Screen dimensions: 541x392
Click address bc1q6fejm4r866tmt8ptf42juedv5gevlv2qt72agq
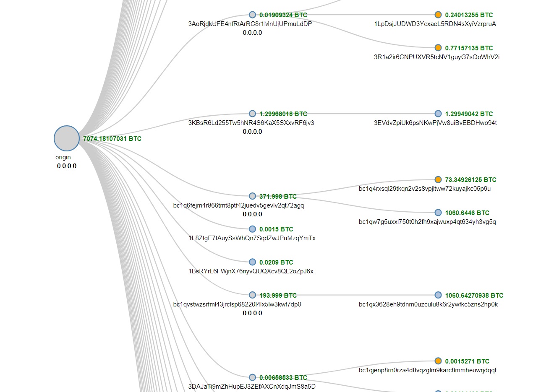tap(239, 205)
